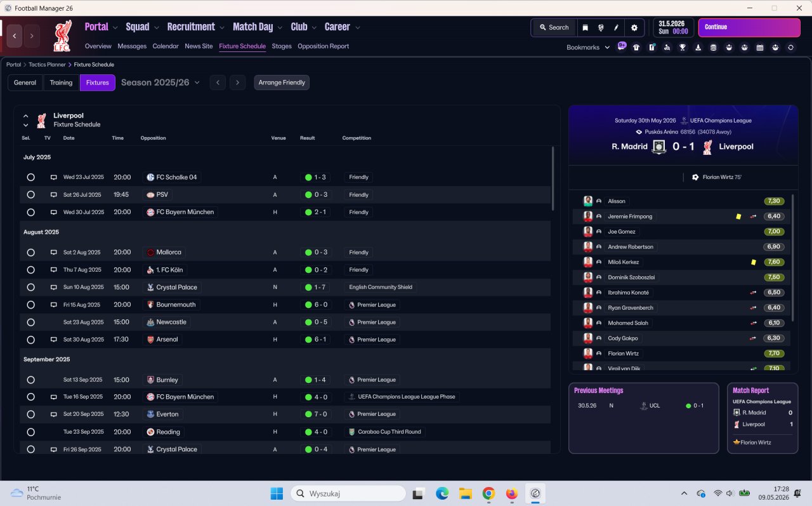Viewport: 812px width, 506px height.
Task: Open the Season 2025/26 dropdown
Action: pos(160,83)
